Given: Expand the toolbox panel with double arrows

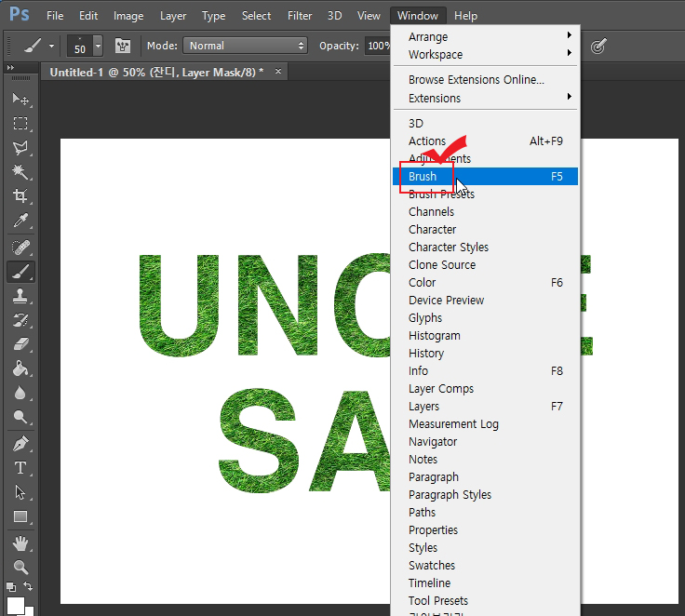Looking at the screenshot, I should (x=10, y=67).
